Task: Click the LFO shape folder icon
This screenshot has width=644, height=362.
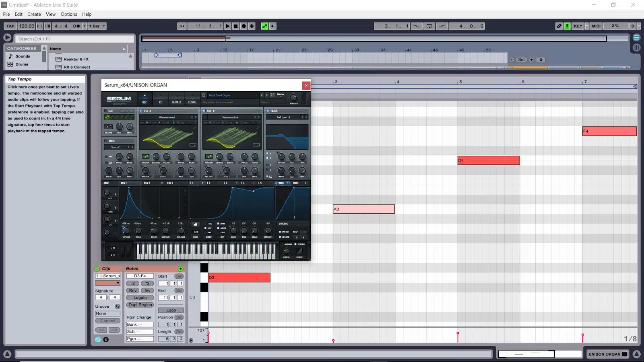Action: (195, 224)
